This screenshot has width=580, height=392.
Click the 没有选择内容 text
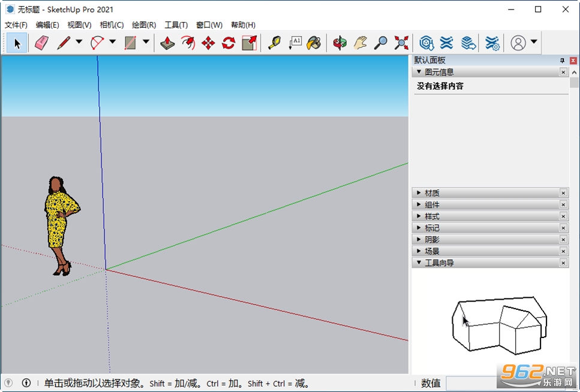[x=440, y=86]
